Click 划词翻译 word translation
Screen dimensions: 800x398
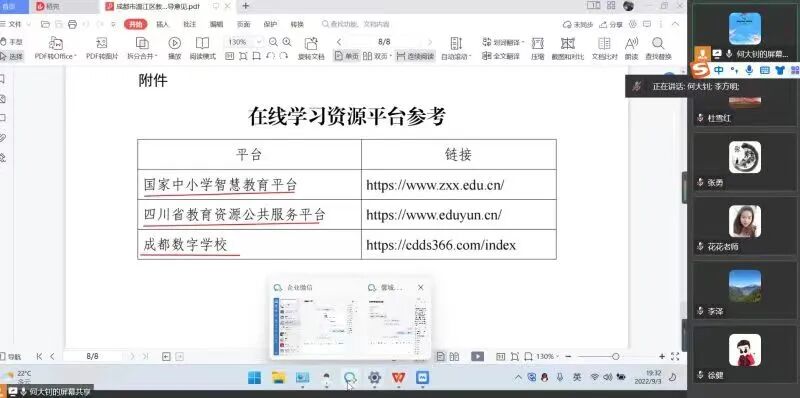tap(504, 42)
